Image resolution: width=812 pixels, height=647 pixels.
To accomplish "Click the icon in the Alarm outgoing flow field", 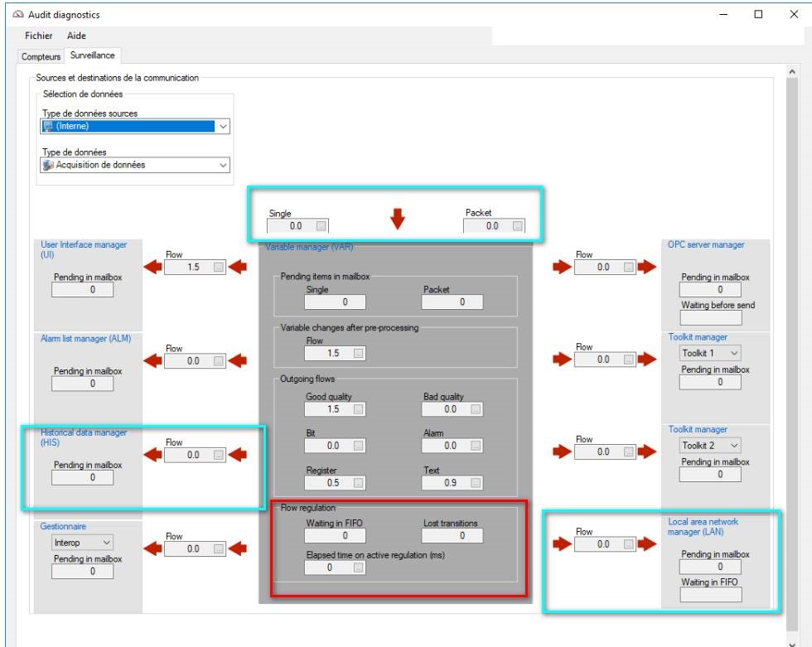I will coord(475,446).
